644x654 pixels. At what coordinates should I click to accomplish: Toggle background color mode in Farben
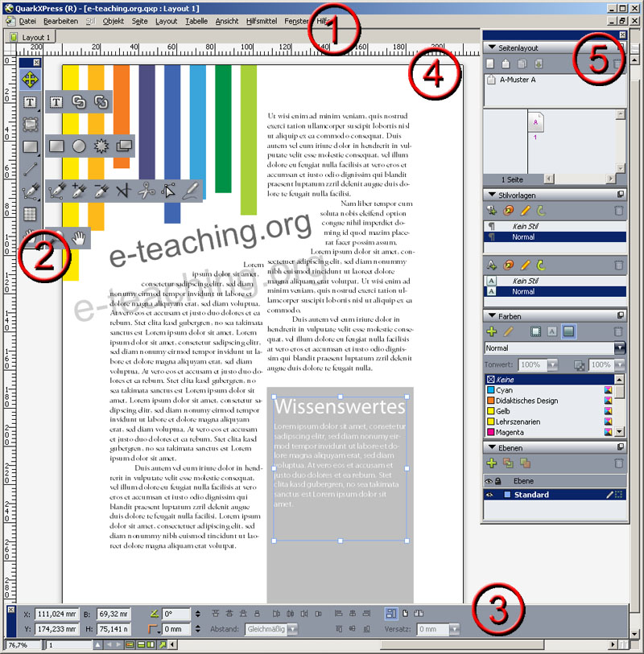pyautogui.click(x=568, y=331)
